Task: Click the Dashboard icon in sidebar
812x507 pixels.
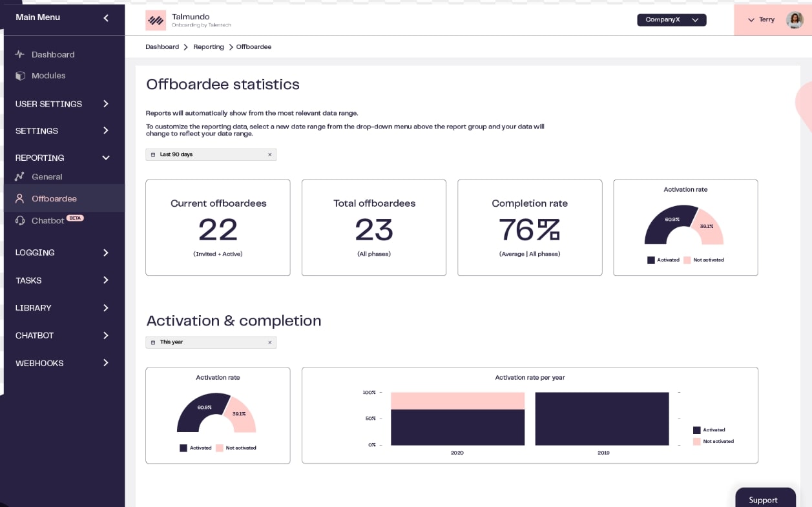Action: (x=20, y=54)
